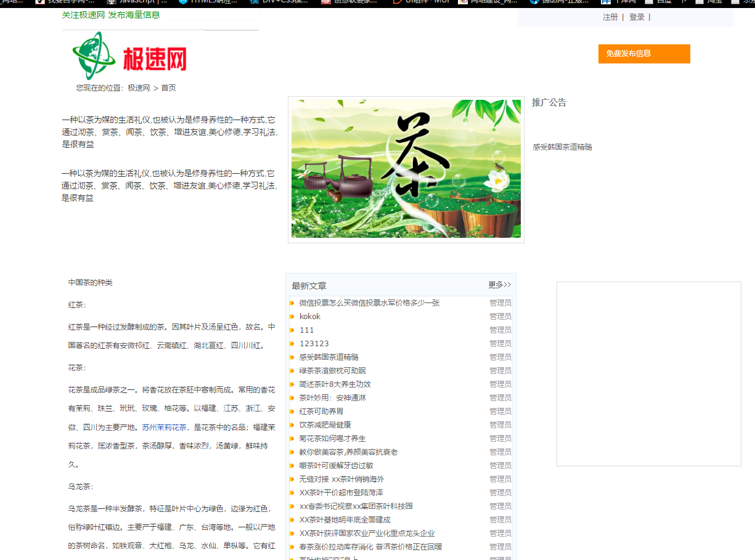This screenshot has height=560, width=755.
Task: Open the 注册 register link
Action: (610, 17)
